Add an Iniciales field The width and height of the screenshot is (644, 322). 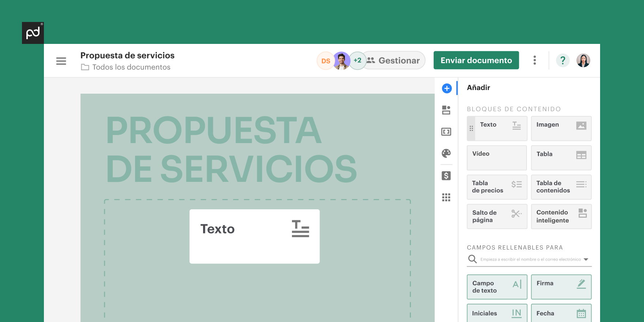pos(497,313)
